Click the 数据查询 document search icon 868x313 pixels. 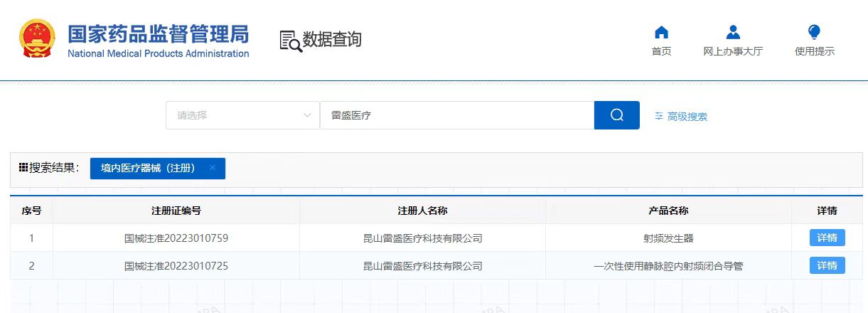pos(290,41)
